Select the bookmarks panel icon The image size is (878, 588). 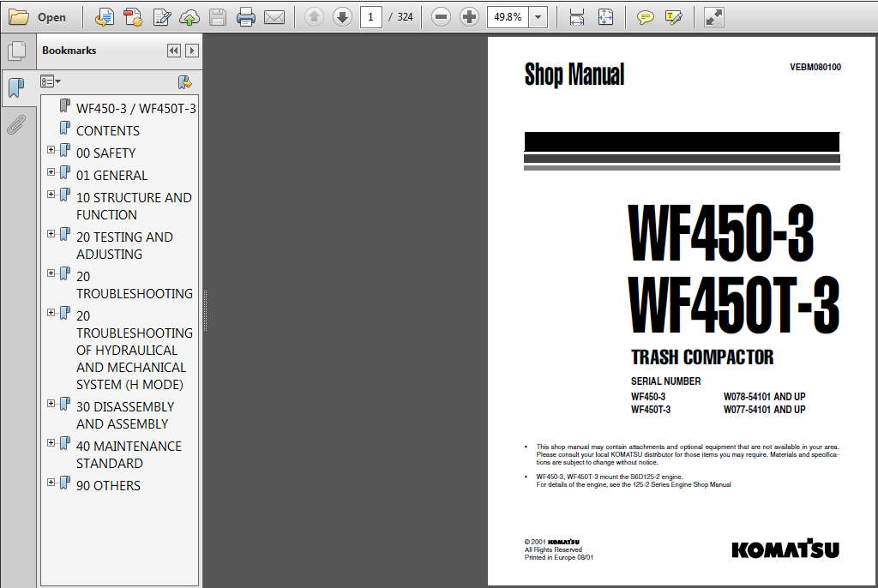[17, 87]
